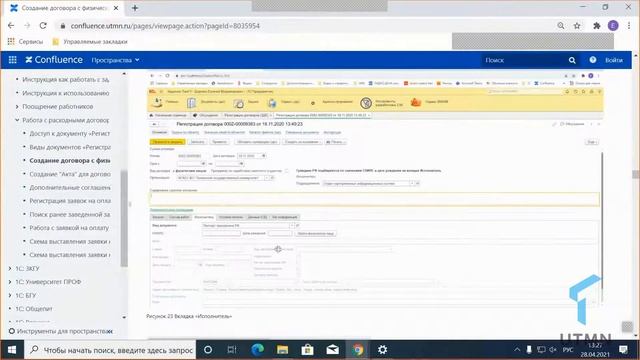Image resolution: width=640 pixels, height=360 pixels.
Task: Click the page vertical scrollbar thumb
Action: pos(636,174)
